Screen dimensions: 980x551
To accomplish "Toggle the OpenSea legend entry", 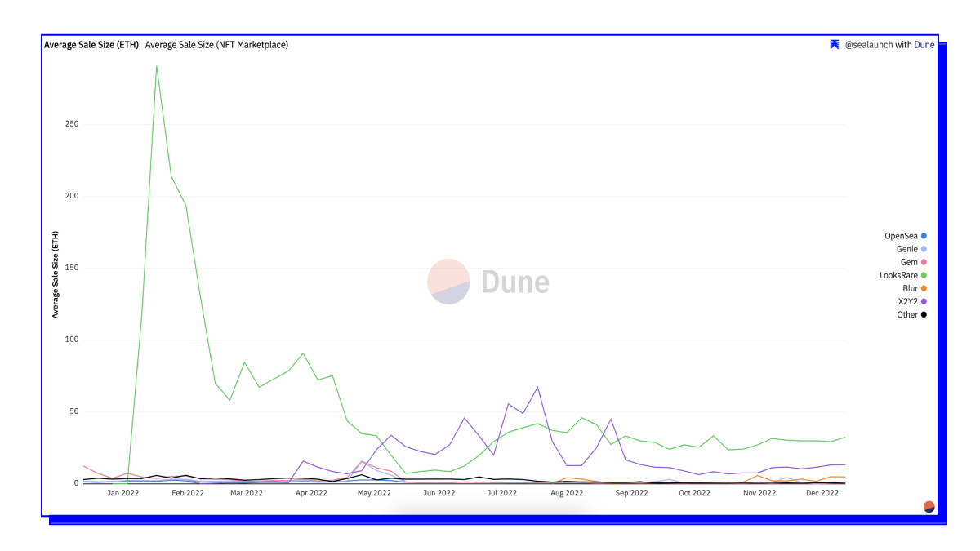I will (x=906, y=236).
